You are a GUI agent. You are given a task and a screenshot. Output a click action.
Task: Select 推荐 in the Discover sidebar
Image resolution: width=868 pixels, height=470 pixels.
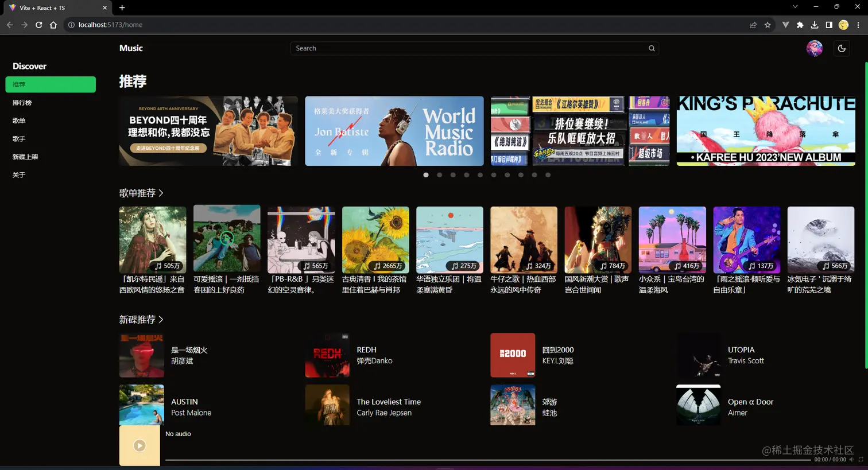coord(51,84)
